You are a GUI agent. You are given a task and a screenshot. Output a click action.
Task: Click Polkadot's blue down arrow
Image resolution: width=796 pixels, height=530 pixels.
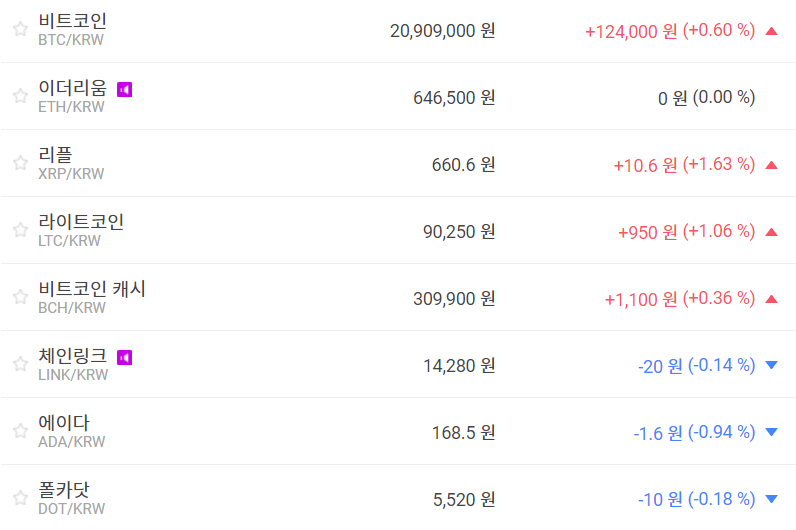[771, 500]
